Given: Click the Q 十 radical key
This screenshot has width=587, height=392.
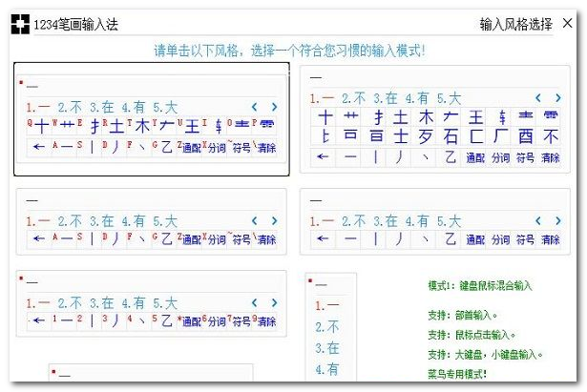Looking at the screenshot, I should pos(38,127).
